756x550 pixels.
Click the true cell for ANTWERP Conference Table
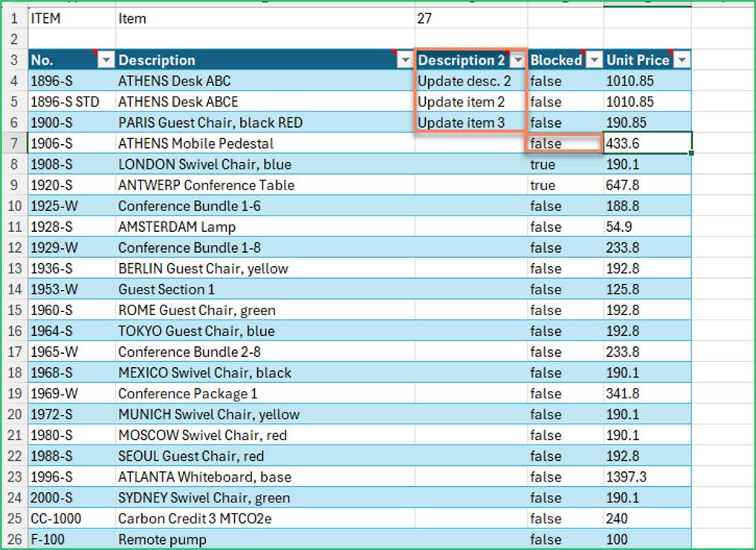(565, 185)
